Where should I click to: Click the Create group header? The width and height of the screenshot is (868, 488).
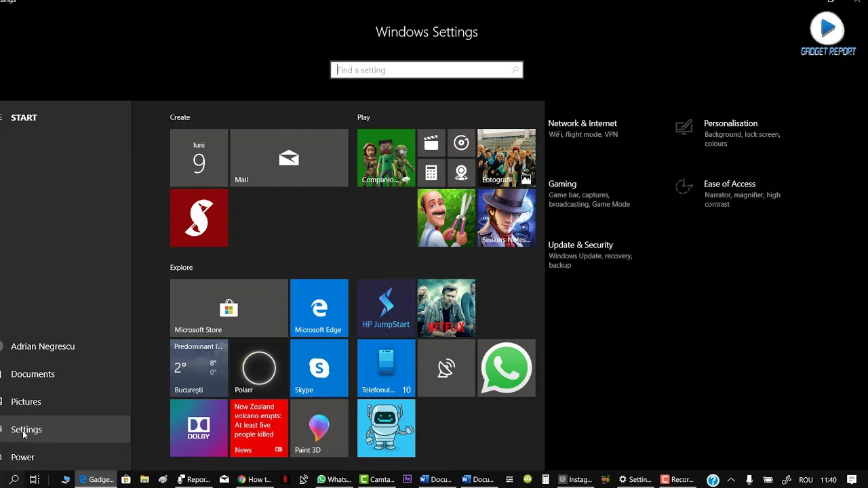click(x=180, y=117)
